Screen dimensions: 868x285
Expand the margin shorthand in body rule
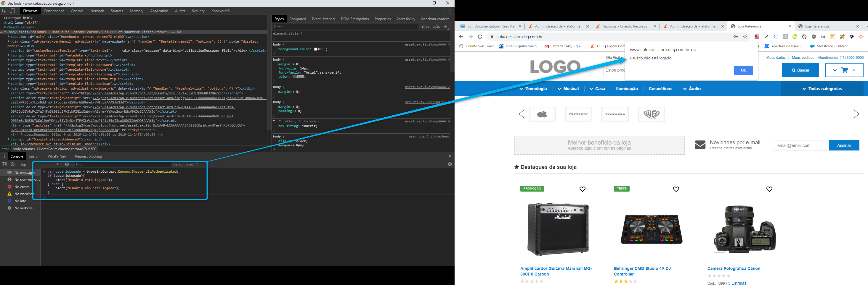point(294,64)
